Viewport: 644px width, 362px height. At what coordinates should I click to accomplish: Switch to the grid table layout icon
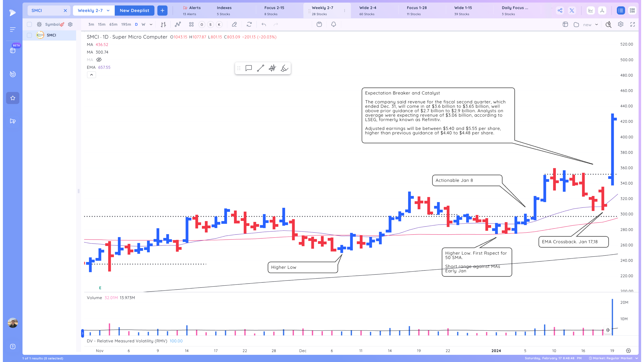point(632,11)
